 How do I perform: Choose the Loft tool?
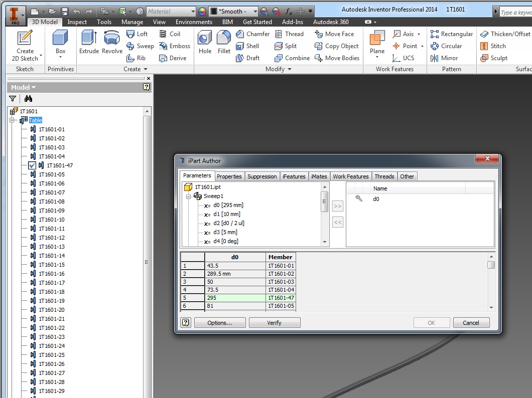point(137,34)
